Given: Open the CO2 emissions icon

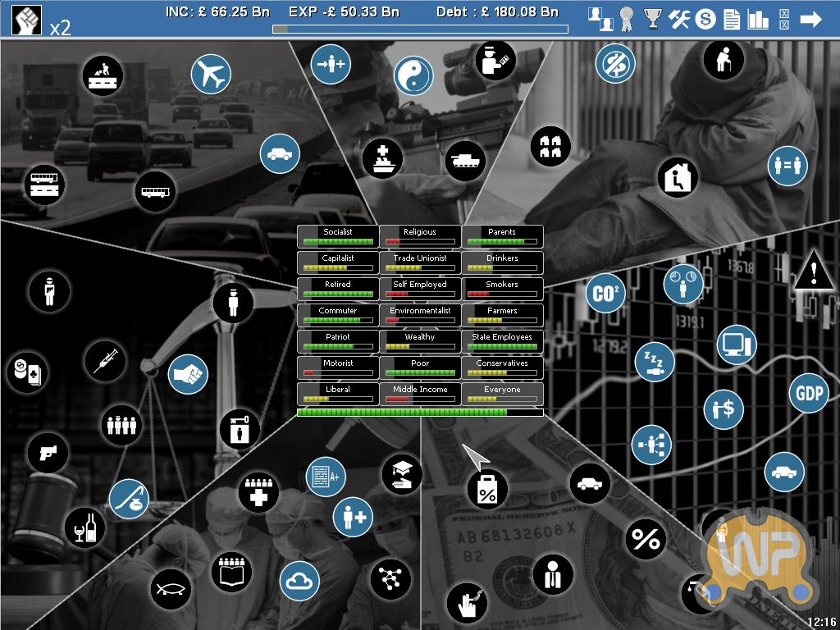Looking at the screenshot, I should [606, 294].
